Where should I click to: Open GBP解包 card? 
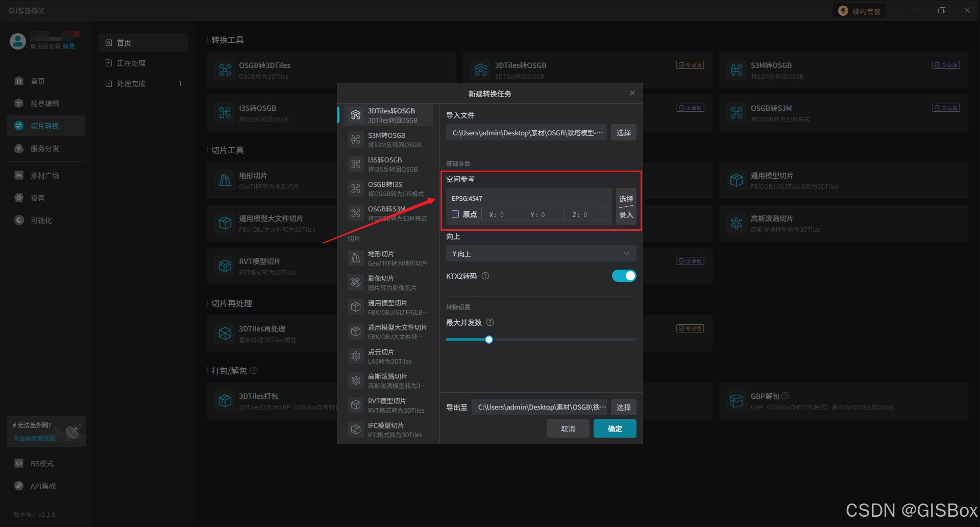tap(843, 401)
